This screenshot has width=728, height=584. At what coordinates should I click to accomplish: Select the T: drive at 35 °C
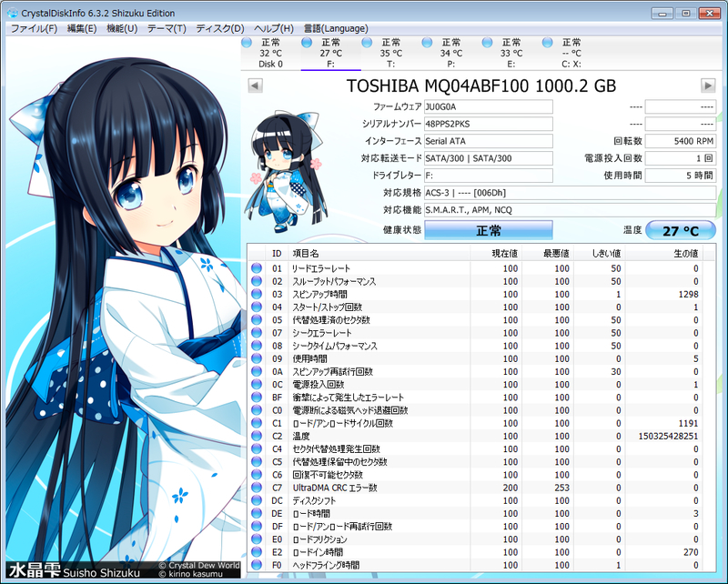click(x=391, y=54)
